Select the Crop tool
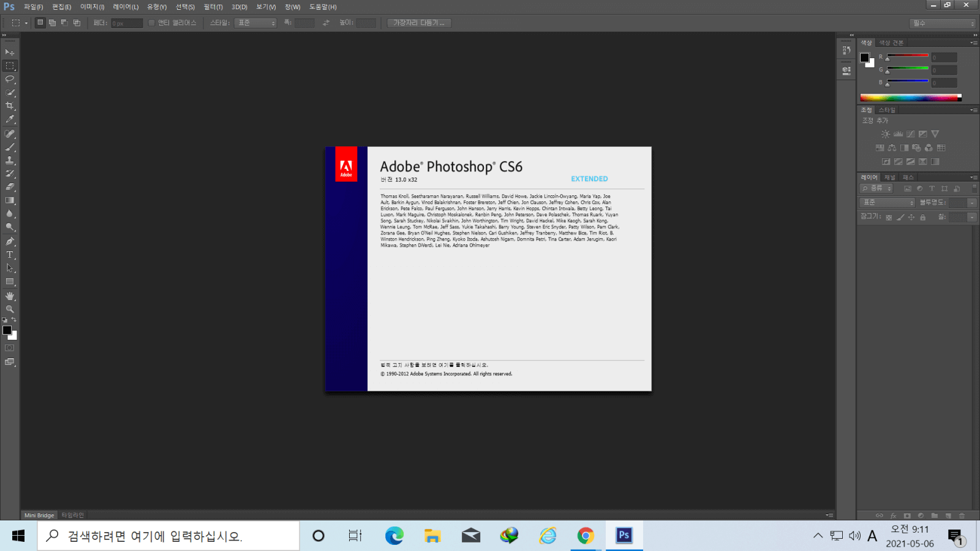The width and height of the screenshot is (980, 551). pyautogui.click(x=10, y=106)
